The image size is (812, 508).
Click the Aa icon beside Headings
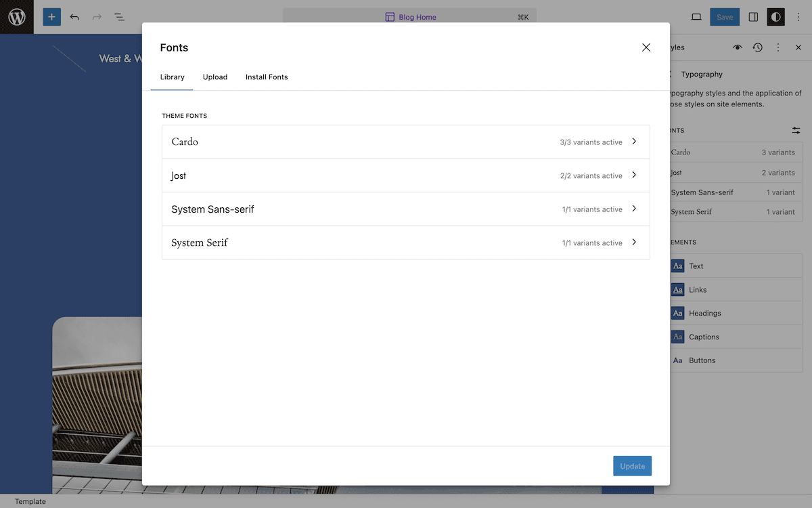[x=677, y=313]
